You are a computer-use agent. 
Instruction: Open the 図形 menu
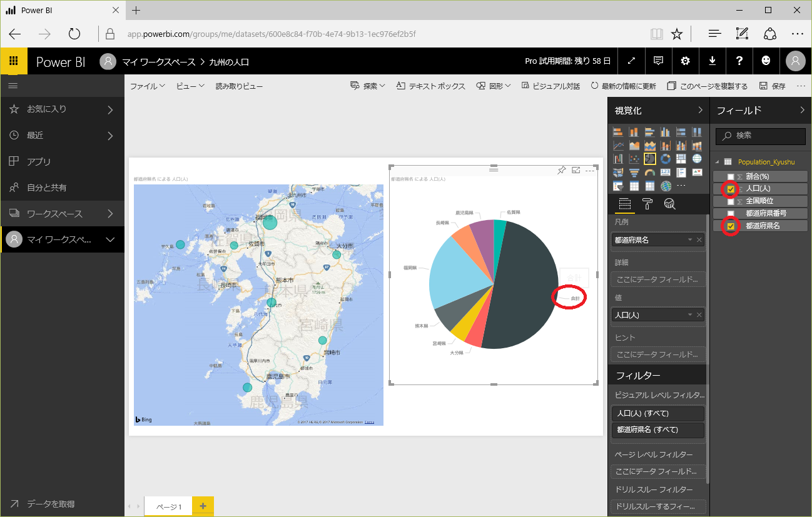(x=494, y=86)
